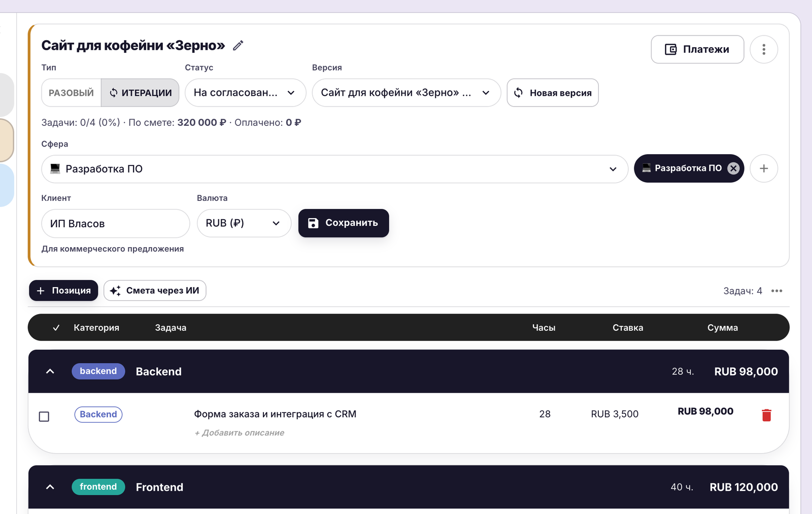812x514 pixels.
Task: Select the РАЗОВЫЙ type option
Action: tap(71, 93)
